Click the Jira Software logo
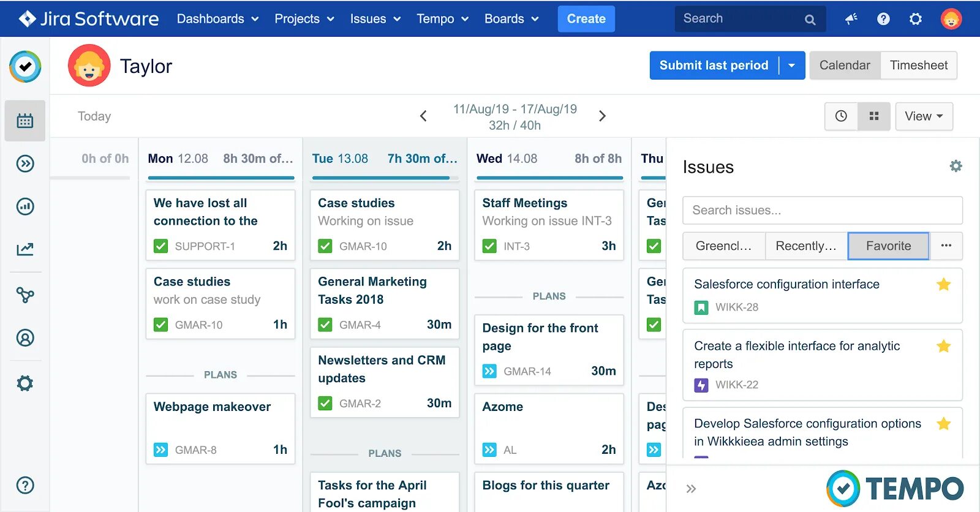 88,19
